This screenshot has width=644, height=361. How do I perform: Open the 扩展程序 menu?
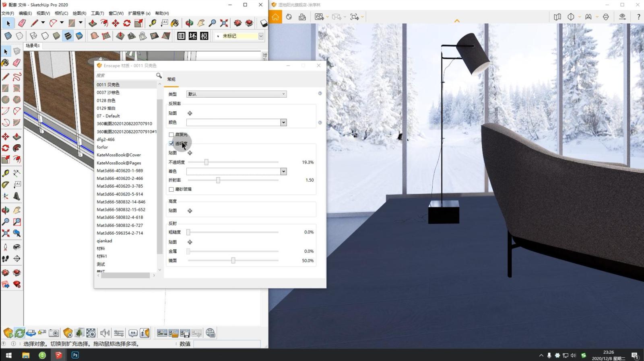pyautogui.click(x=139, y=13)
